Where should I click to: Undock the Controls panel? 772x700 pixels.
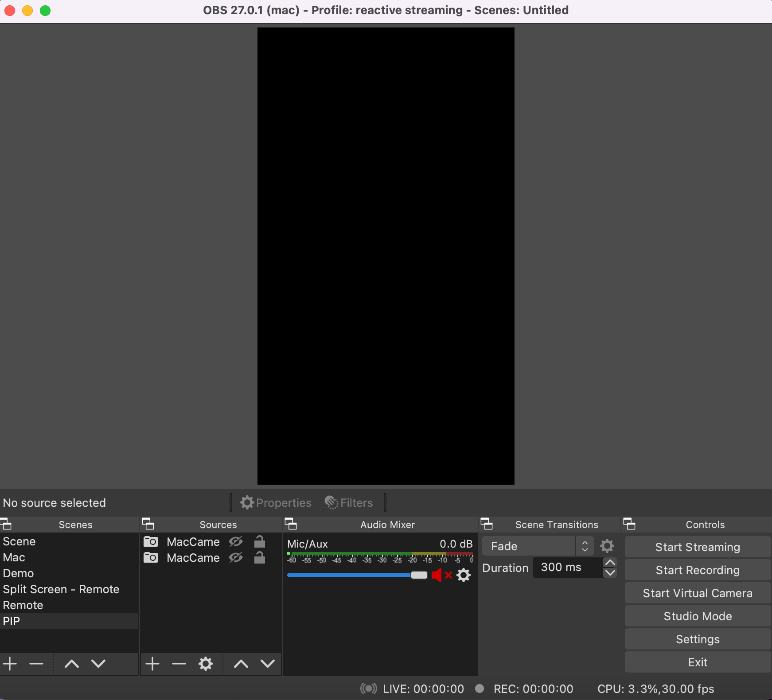click(x=629, y=524)
